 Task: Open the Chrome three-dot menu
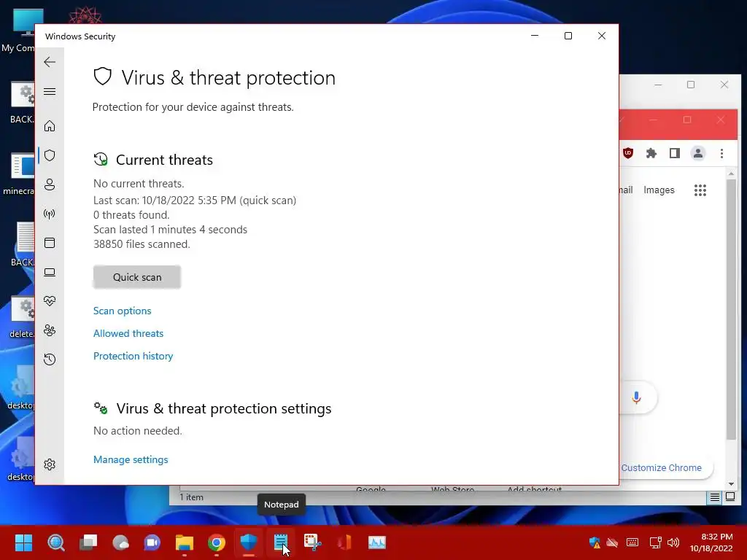[721, 153]
